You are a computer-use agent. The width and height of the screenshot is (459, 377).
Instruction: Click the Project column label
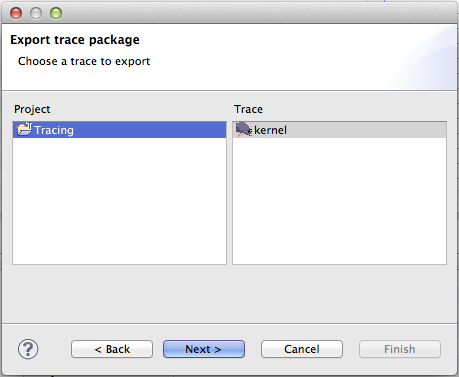coord(32,109)
